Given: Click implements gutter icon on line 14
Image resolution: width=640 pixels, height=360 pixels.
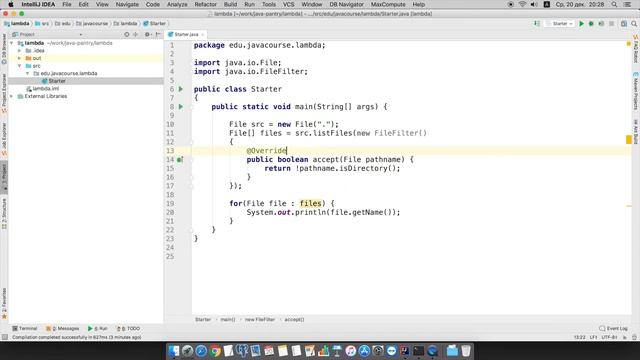Looking at the screenshot, I should point(180,160).
